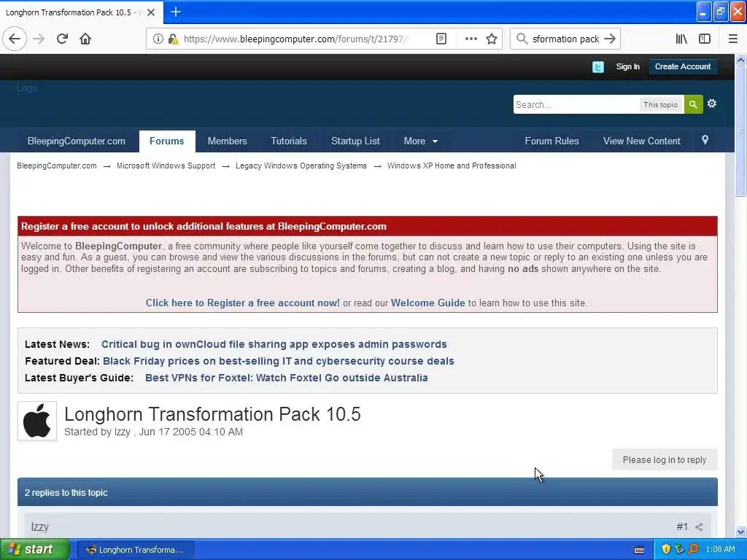The height and width of the screenshot is (560, 747).
Task: Click the BleepingComputer.com breadcrumb link
Action: click(57, 166)
